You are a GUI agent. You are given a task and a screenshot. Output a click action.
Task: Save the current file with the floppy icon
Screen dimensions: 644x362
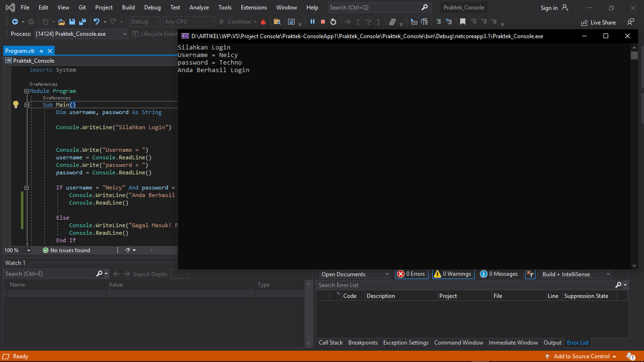72,22
